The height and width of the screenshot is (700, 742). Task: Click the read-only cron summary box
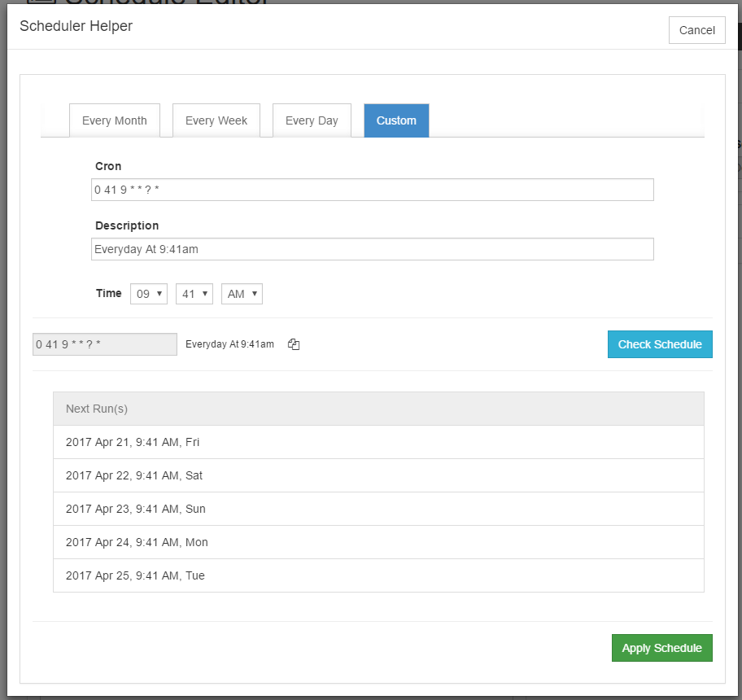point(104,344)
